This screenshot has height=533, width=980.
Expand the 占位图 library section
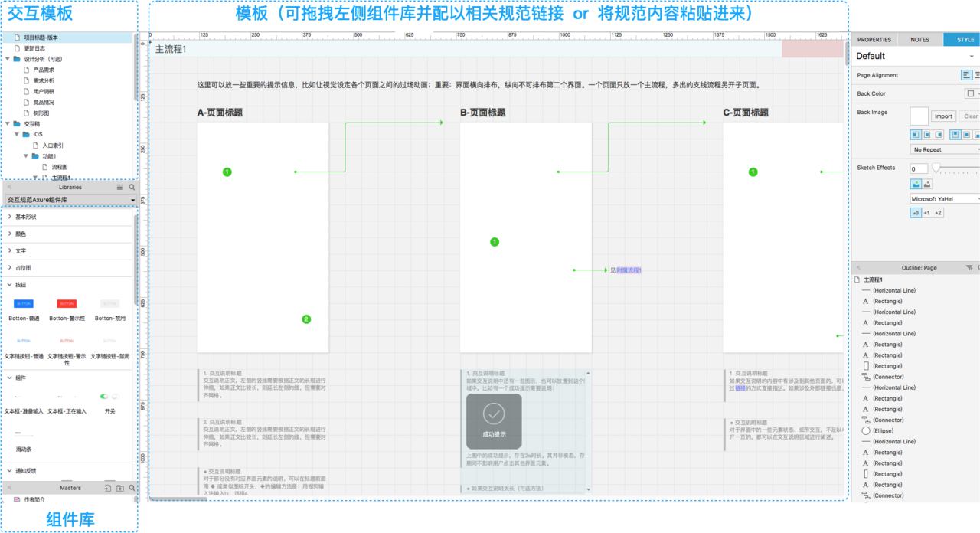pos(9,267)
